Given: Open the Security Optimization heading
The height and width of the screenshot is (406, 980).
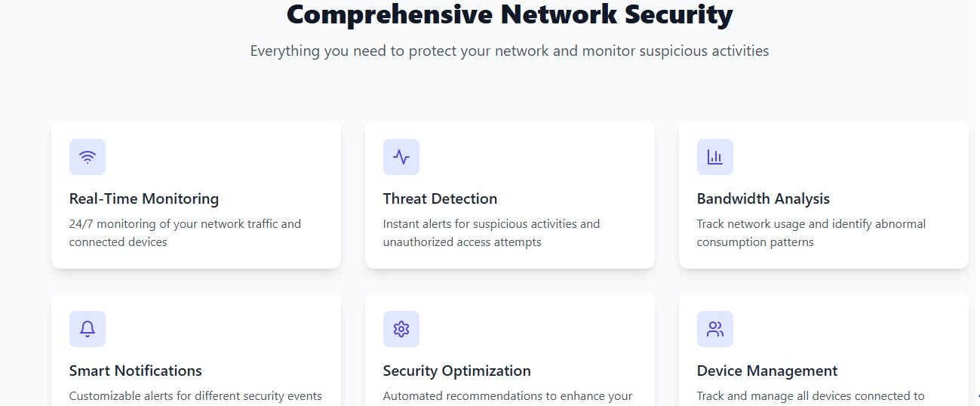Looking at the screenshot, I should 457,371.
